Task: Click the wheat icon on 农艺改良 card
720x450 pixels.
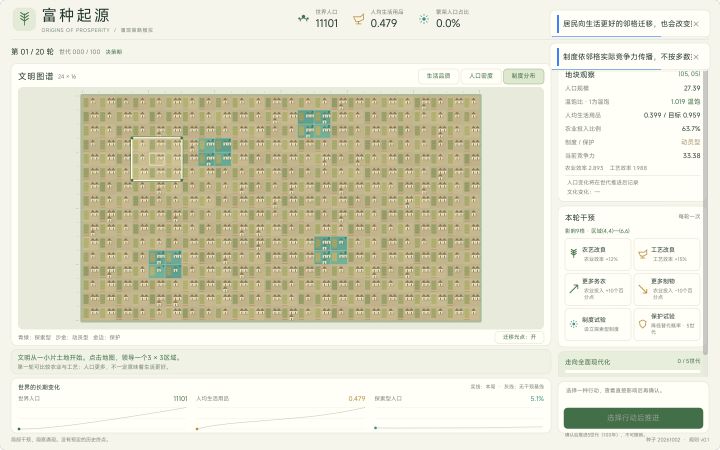Action: point(574,253)
